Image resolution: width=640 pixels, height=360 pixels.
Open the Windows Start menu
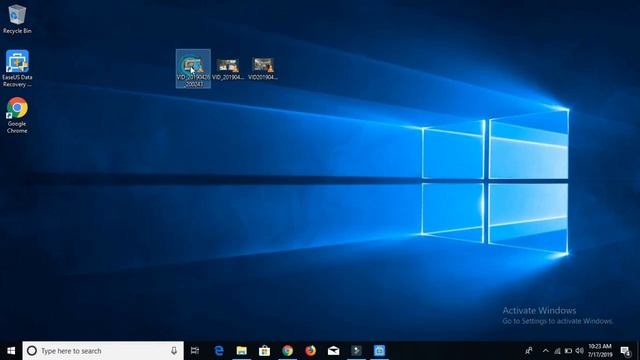click(x=11, y=351)
